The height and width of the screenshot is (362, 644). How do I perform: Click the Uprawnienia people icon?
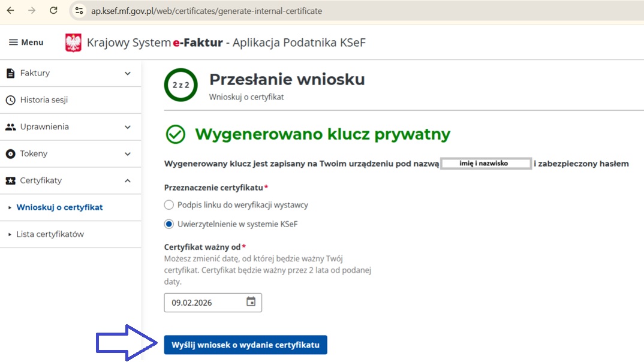[x=10, y=127]
